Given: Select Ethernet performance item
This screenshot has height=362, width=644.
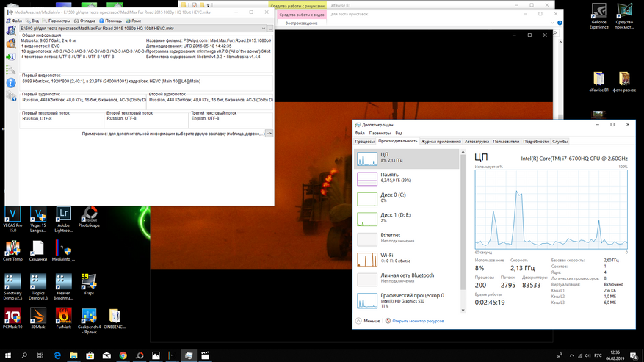Looking at the screenshot, I should [407, 239].
